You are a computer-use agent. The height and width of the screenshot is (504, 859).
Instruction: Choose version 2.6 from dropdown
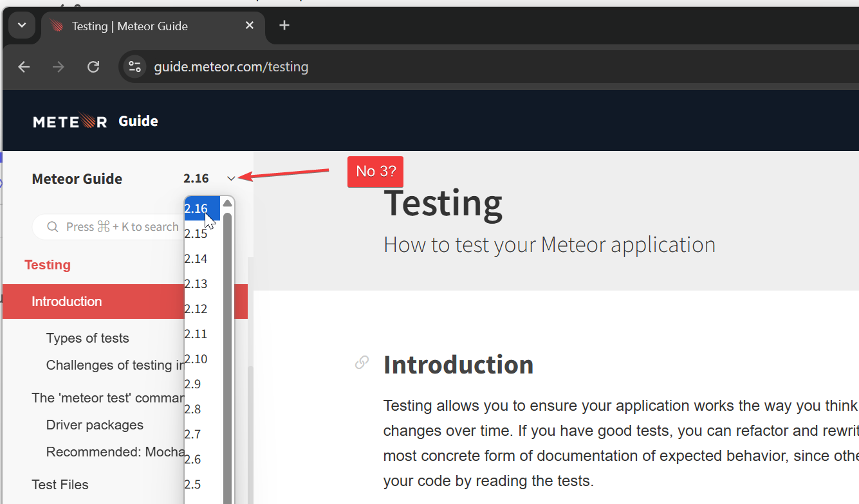point(202,459)
